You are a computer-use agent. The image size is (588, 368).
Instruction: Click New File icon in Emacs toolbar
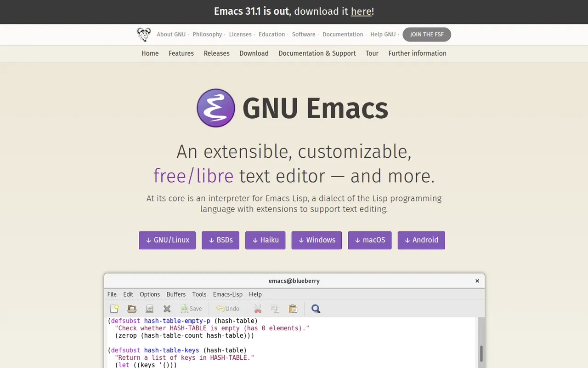click(114, 309)
